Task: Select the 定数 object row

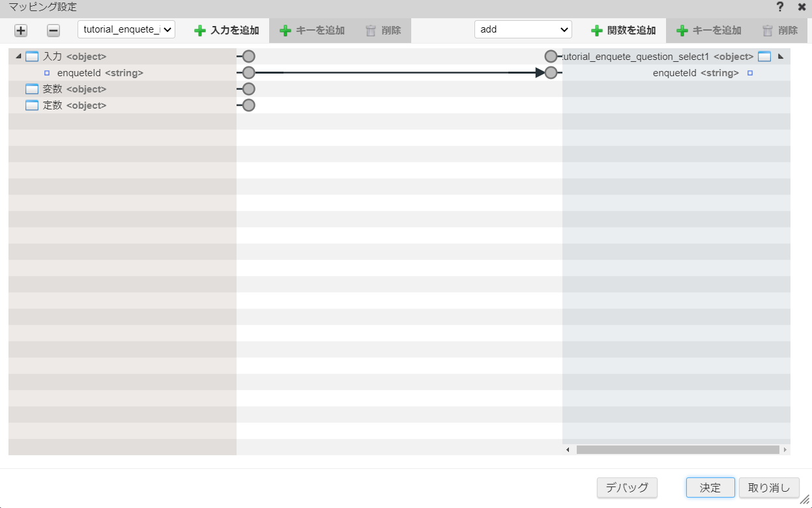Action: pos(123,106)
